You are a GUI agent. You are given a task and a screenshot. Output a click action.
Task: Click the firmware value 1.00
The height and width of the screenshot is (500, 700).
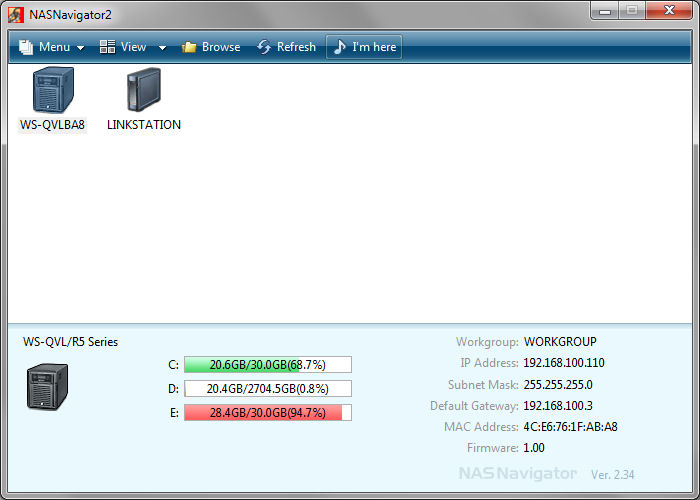point(534,448)
